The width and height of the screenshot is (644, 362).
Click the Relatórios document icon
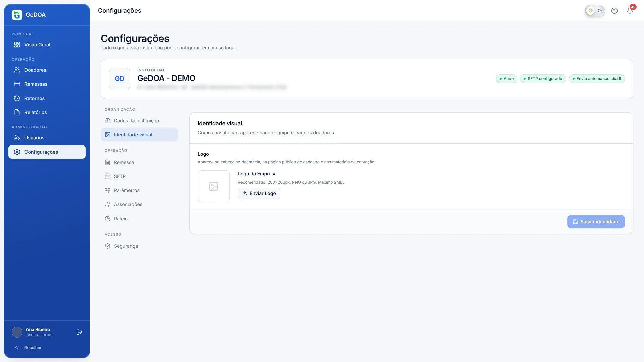17,112
